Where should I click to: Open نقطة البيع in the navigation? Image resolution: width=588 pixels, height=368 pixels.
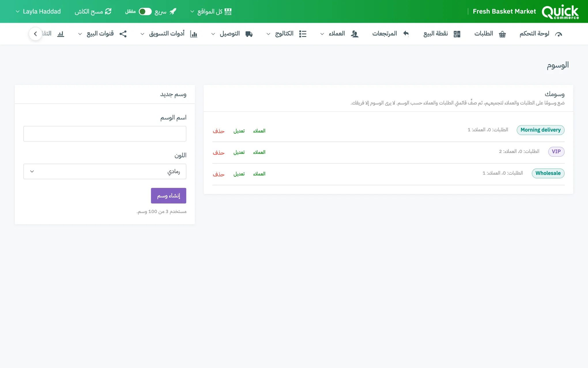pos(442,34)
